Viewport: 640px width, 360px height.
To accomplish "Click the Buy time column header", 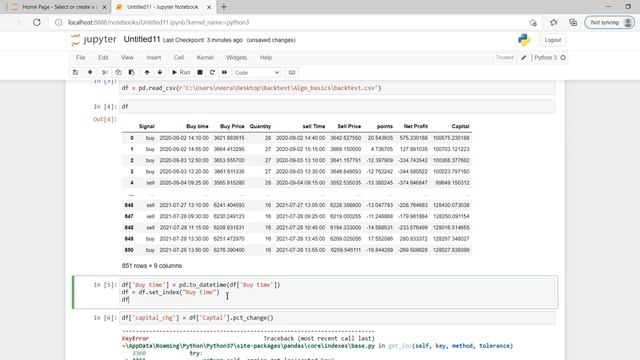I will pos(197,127).
